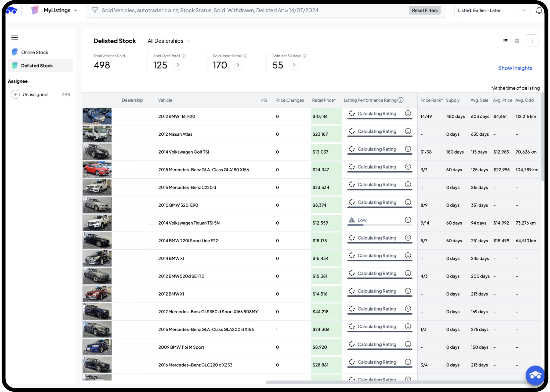Click the Listing Performance Rating info icon

[400, 100]
